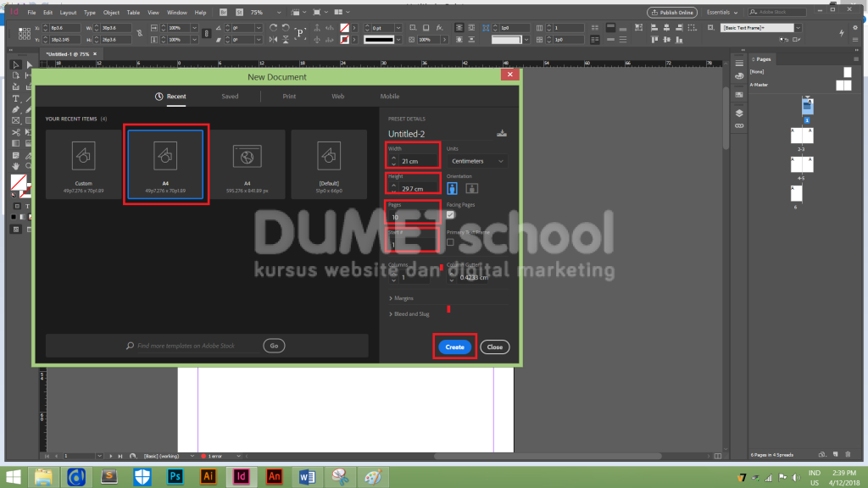This screenshot has width=868, height=488.
Task: Select the Rectangle Frame tool
Action: tap(16, 120)
